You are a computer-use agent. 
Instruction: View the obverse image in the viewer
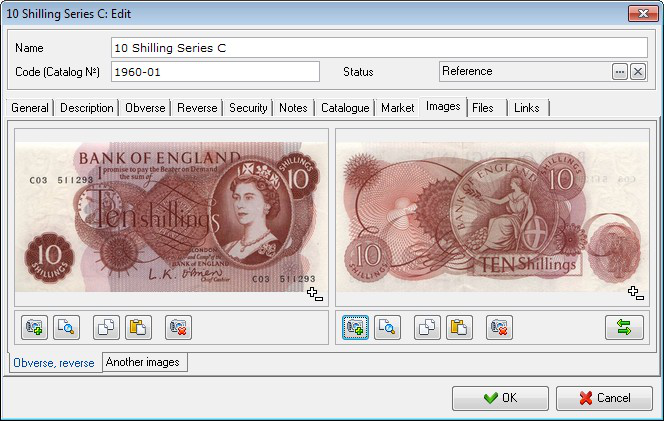click(66, 327)
